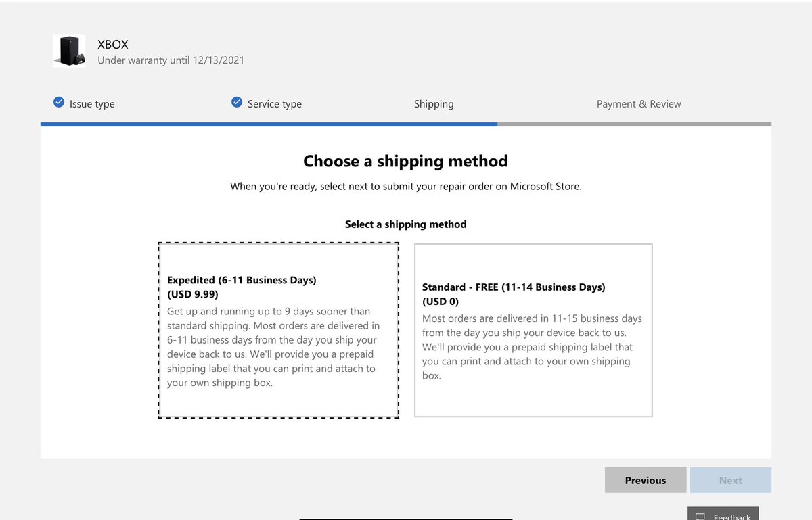
Task: Select the Payment & Review step
Action: [x=639, y=104]
